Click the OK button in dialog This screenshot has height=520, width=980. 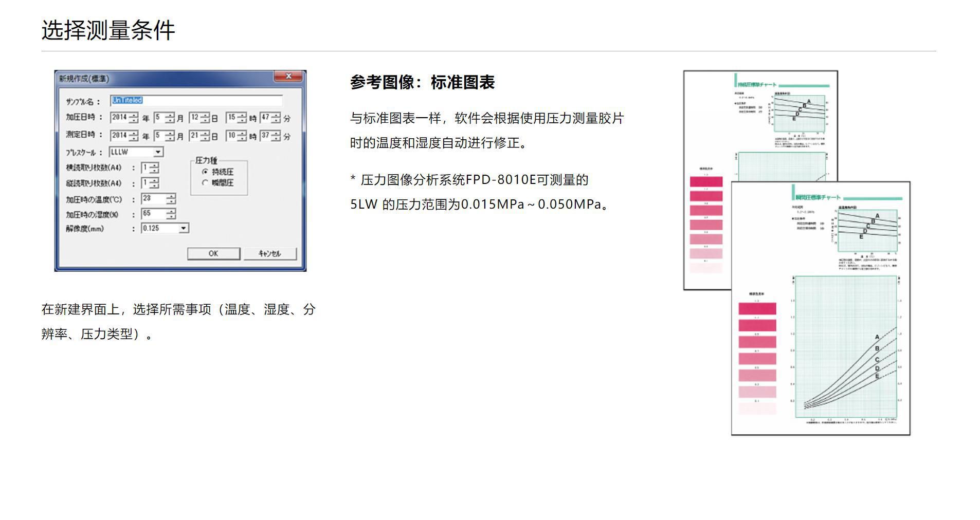coord(213,253)
